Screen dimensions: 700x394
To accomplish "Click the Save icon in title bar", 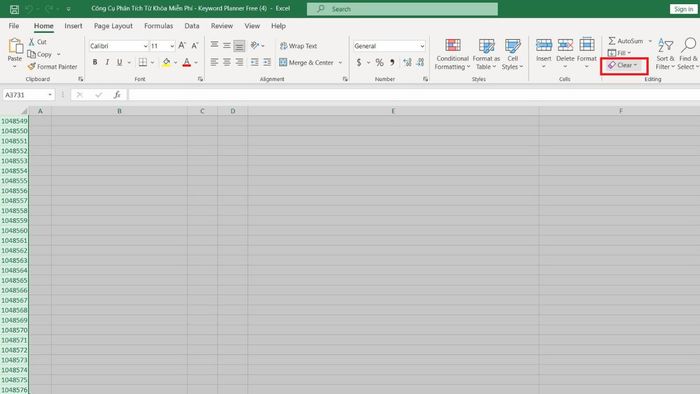I will (14, 9).
